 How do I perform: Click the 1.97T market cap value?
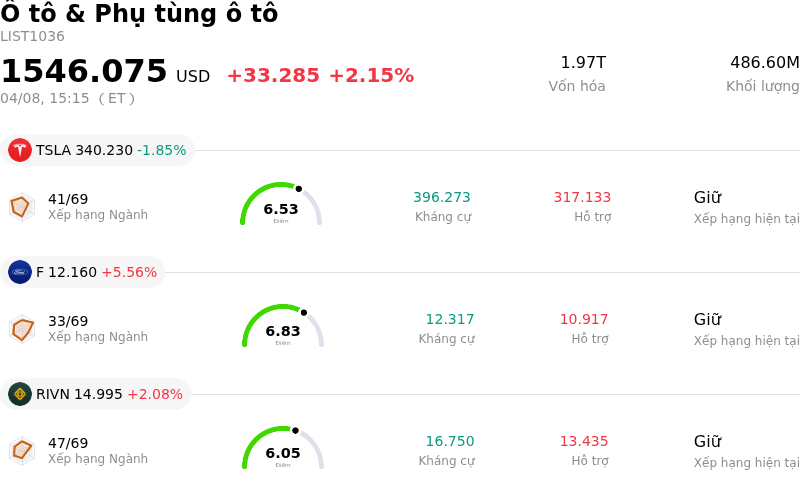click(583, 63)
